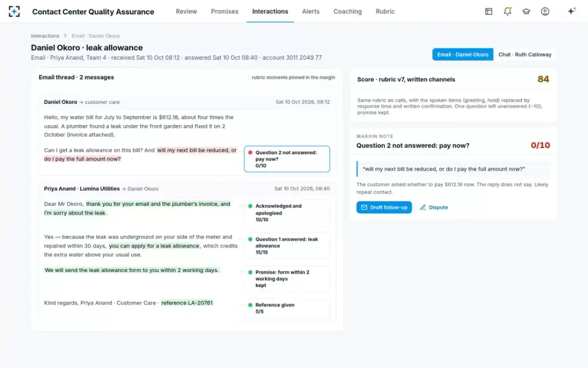Click highlighted 'you can apply for a leak allowance'
The image size is (588, 368).
tap(154, 246)
